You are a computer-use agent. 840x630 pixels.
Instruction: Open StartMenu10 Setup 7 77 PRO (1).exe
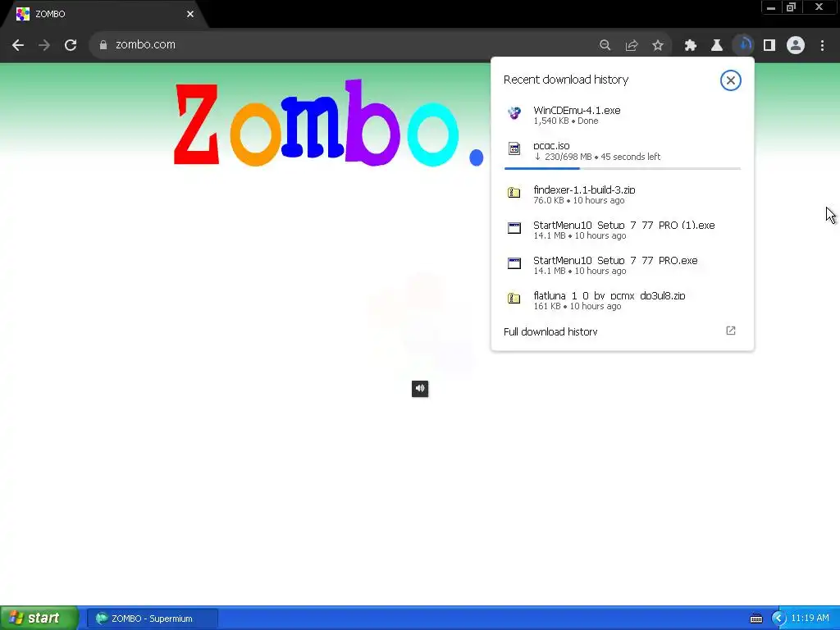623,230
